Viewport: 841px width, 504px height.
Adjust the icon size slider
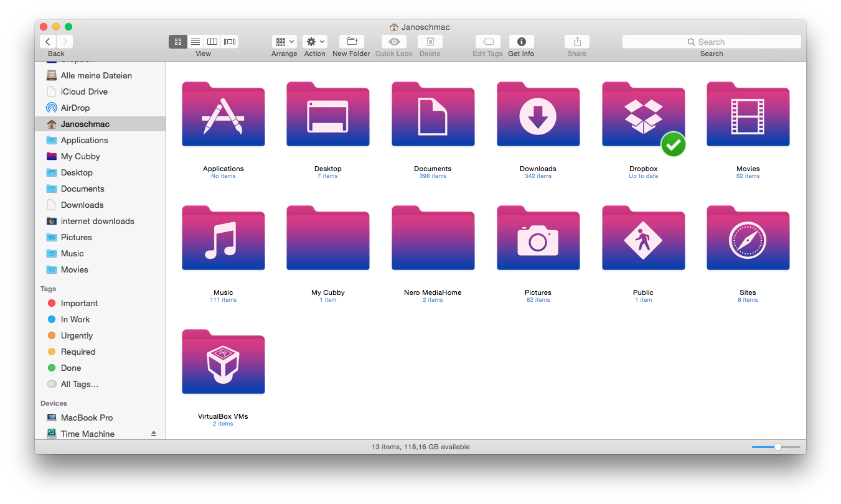(x=776, y=447)
